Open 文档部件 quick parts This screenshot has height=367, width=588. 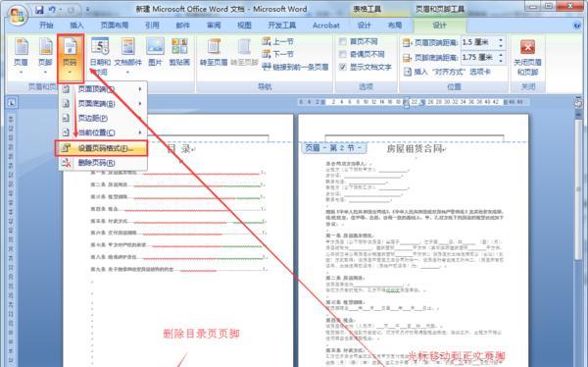pyautogui.click(x=127, y=56)
